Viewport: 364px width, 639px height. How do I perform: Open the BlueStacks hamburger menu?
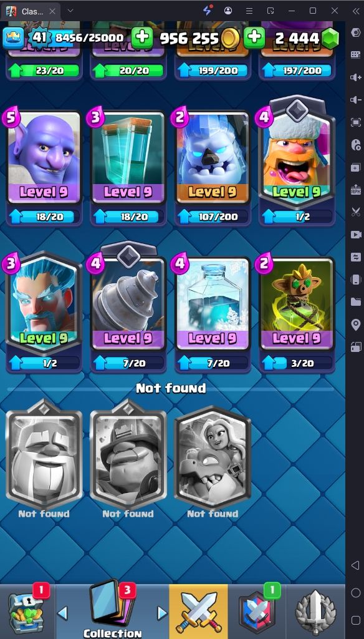coord(249,11)
